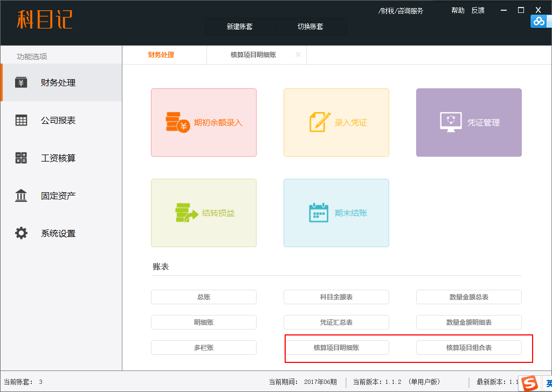Click the monitor icon for 凭证管理

[451, 122]
